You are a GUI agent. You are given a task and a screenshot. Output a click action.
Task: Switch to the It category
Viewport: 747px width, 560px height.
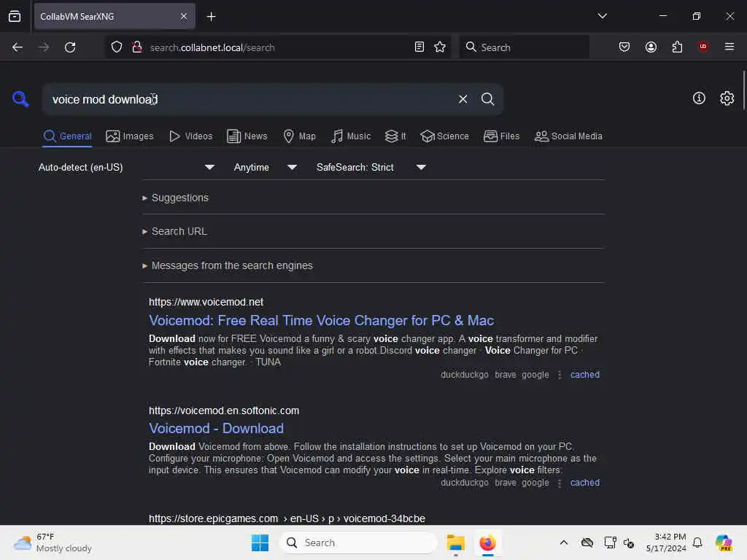pos(395,136)
